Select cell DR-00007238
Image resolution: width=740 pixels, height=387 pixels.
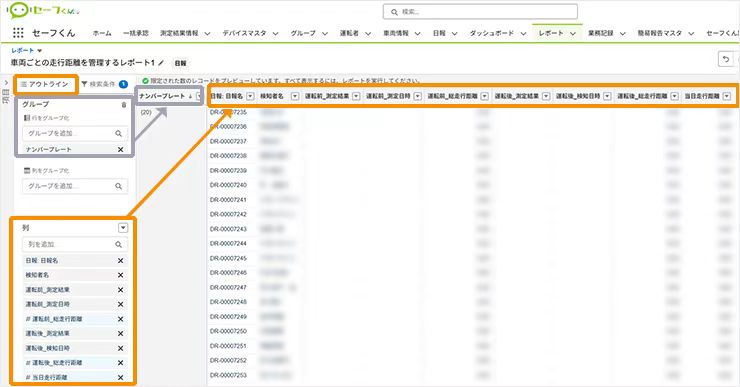228,156
